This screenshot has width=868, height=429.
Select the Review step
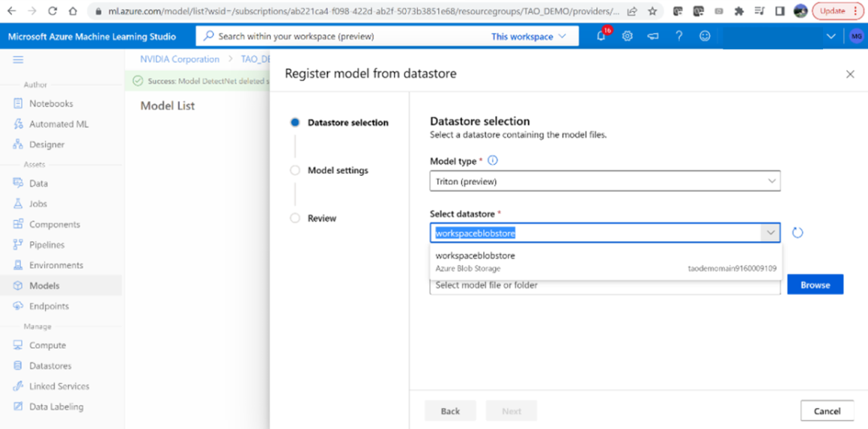coord(313,218)
